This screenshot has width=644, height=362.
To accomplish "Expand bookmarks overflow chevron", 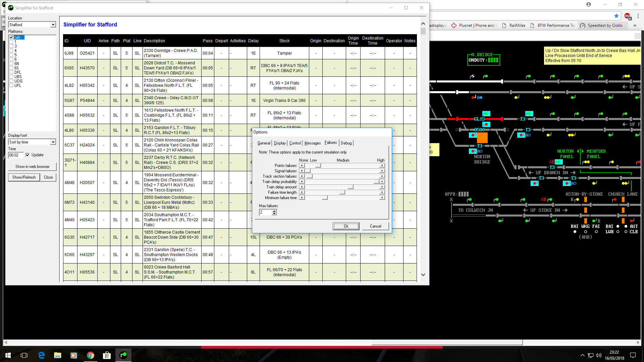I will tap(635, 25).
